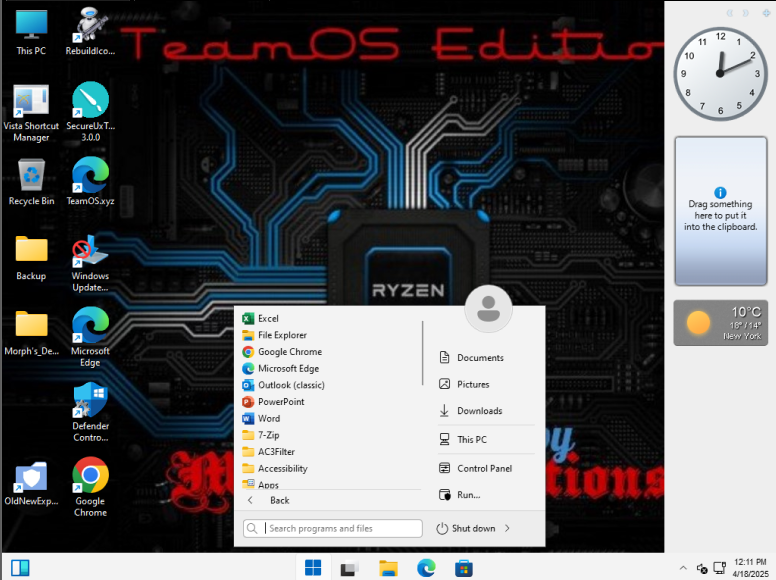Open RebuildIconCache desktop shortcut
This screenshot has width=776, height=580.
[90, 31]
